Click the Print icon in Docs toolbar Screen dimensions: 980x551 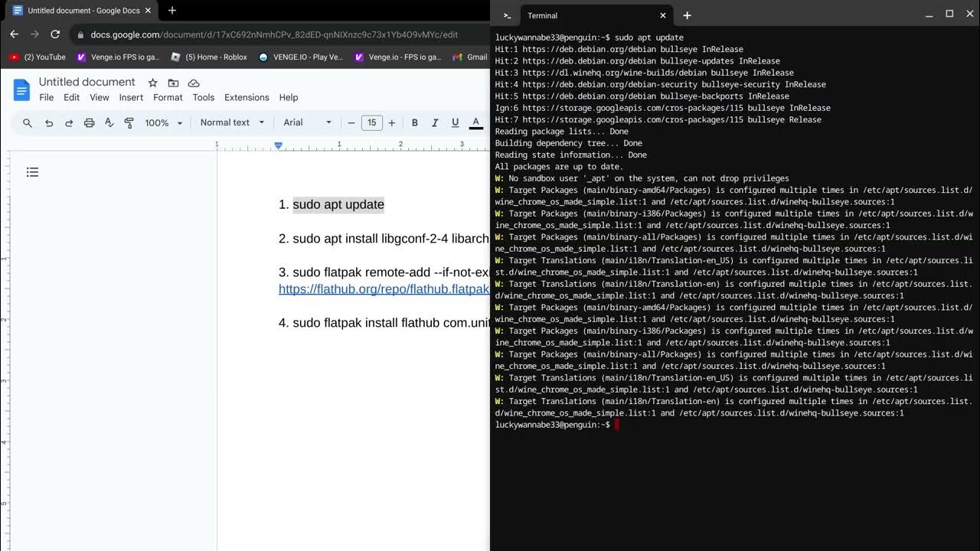tap(89, 122)
